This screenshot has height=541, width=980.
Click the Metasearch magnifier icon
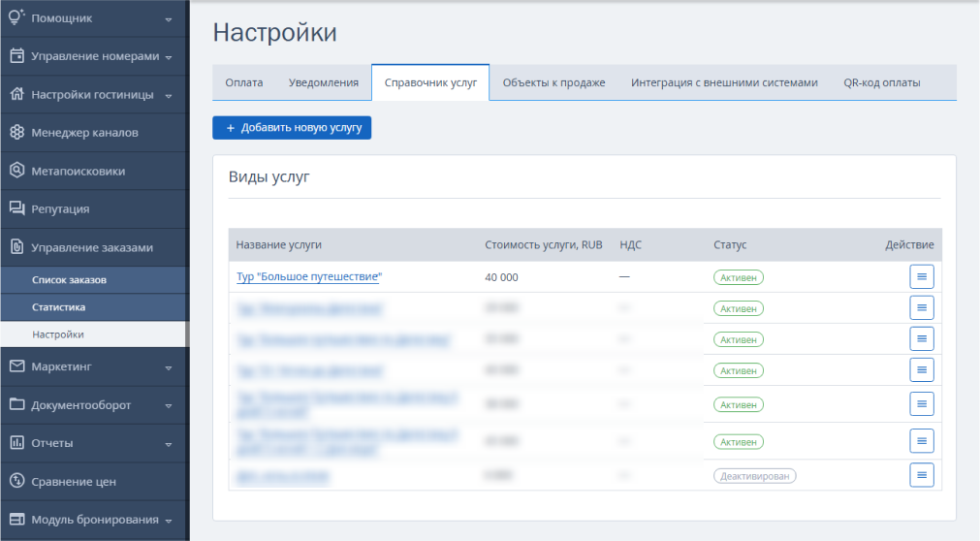(x=16, y=170)
